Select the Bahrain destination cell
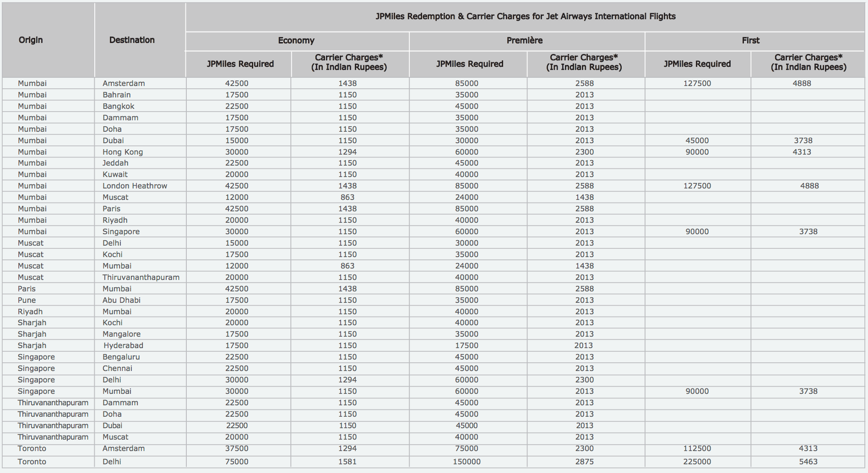868x473 pixels. [116, 95]
